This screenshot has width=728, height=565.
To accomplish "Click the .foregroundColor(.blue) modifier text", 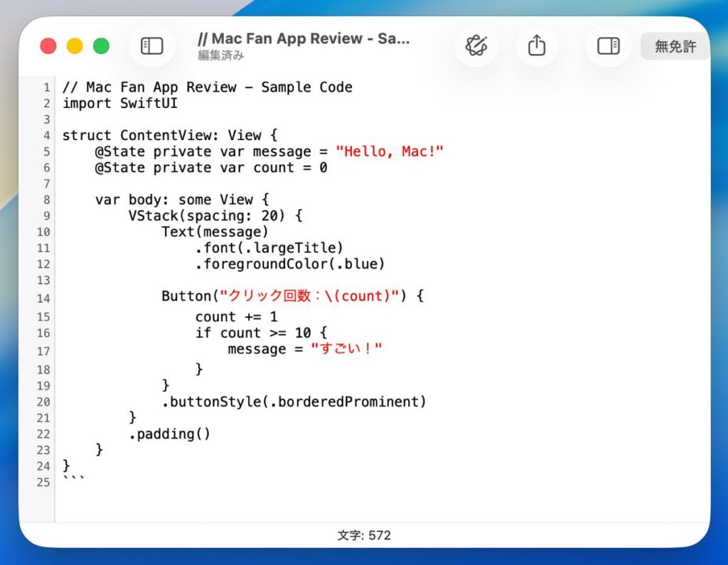I will pos(289,264).
